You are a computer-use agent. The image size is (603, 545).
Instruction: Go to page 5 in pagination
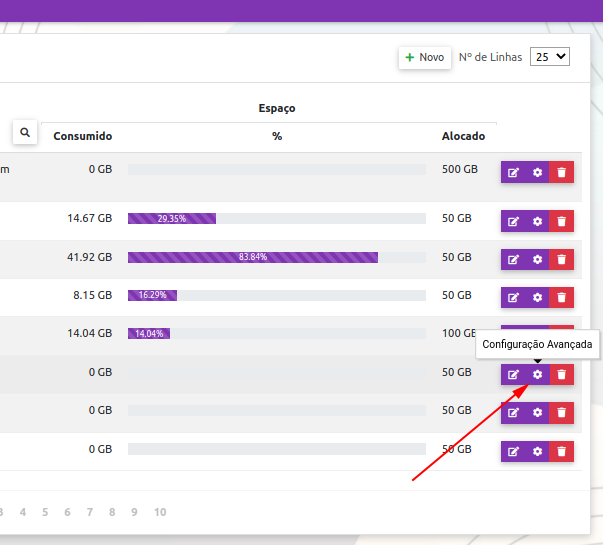tap(45, 512)
